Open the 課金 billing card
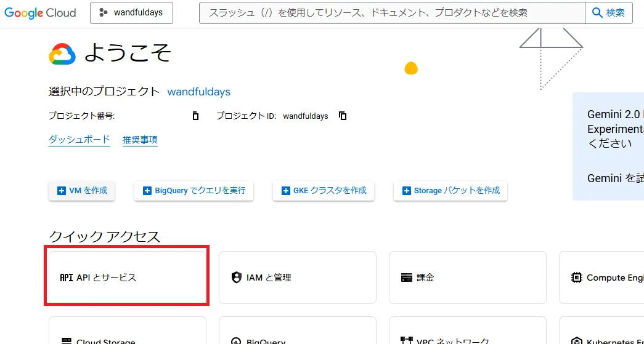Screen dimensions: 644x344 click(x=468, y=278)
